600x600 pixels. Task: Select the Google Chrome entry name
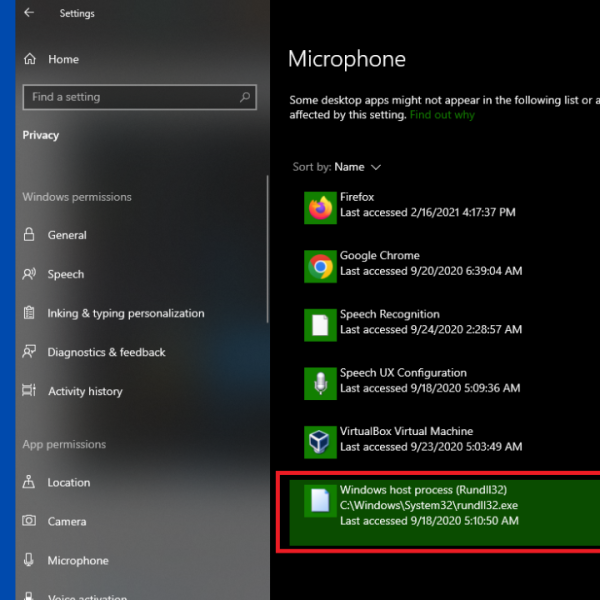click(x=380, y=255)
